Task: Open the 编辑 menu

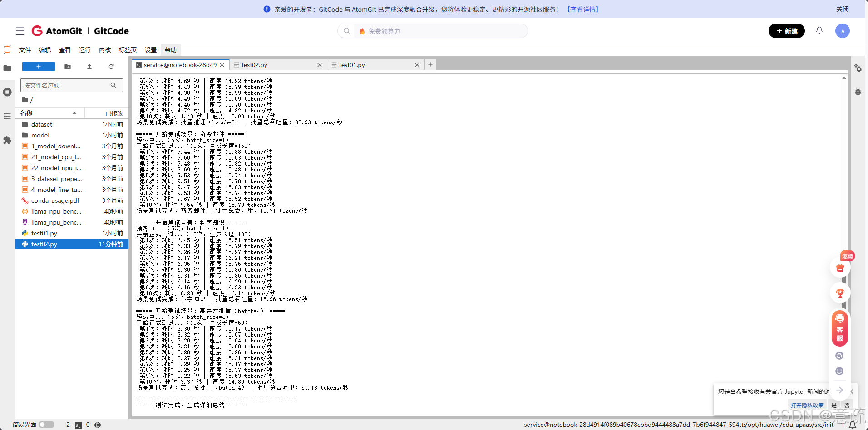Action: 45,50
